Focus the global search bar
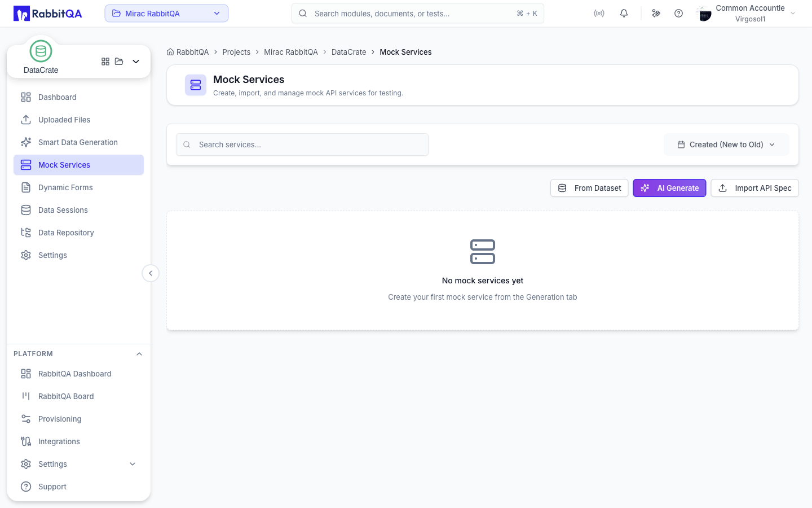The width and height of the screenshot is (812, 508). click(418, 14)
